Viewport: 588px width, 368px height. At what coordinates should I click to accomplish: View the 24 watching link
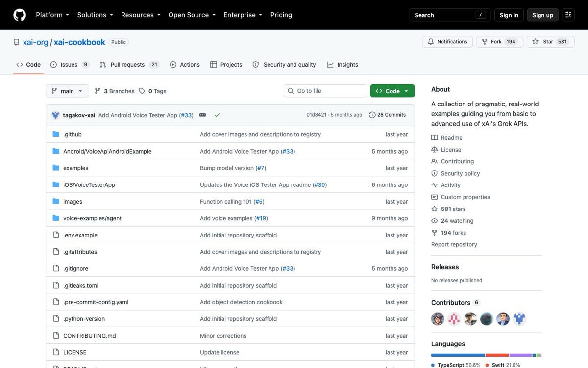[x=452, y=221]
